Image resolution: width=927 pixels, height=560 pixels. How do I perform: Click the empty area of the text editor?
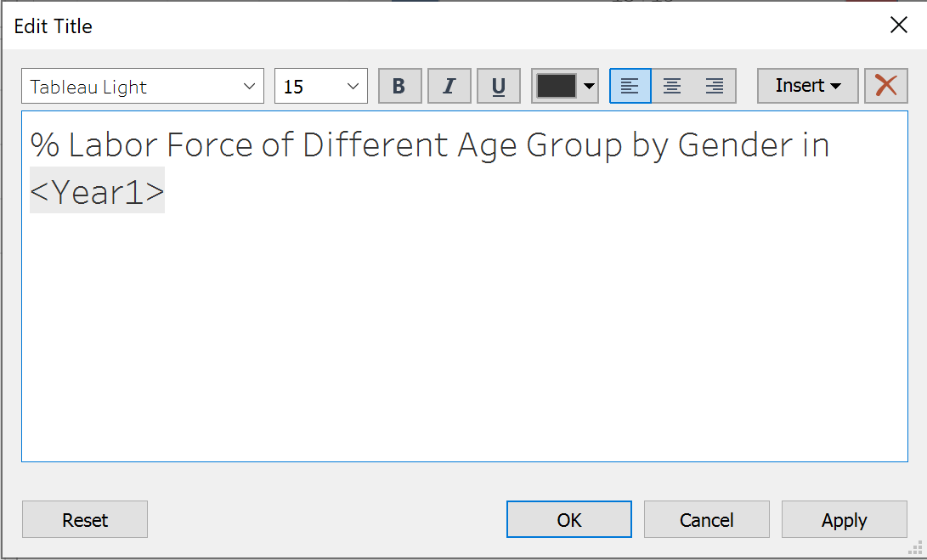[464, 340]
